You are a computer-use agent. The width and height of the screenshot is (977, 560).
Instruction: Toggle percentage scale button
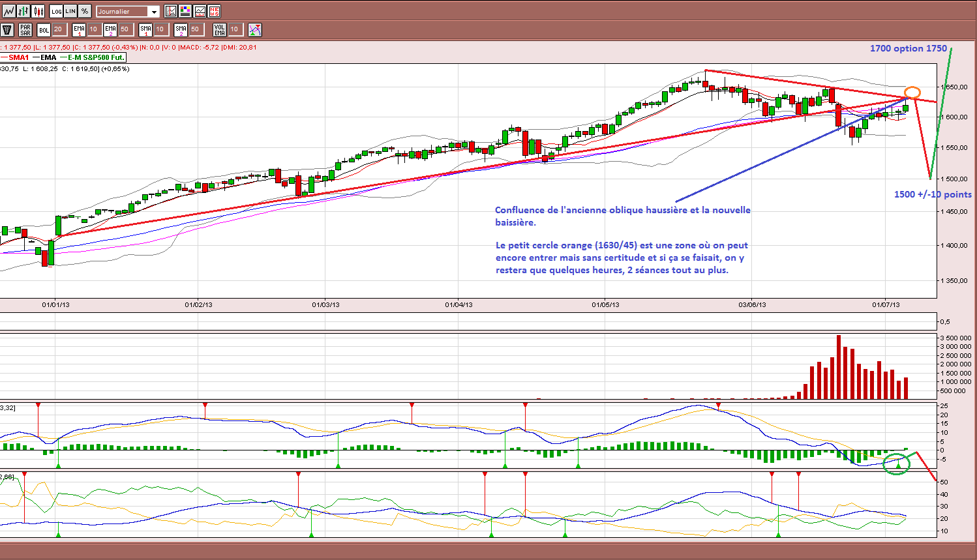(85, 11)
